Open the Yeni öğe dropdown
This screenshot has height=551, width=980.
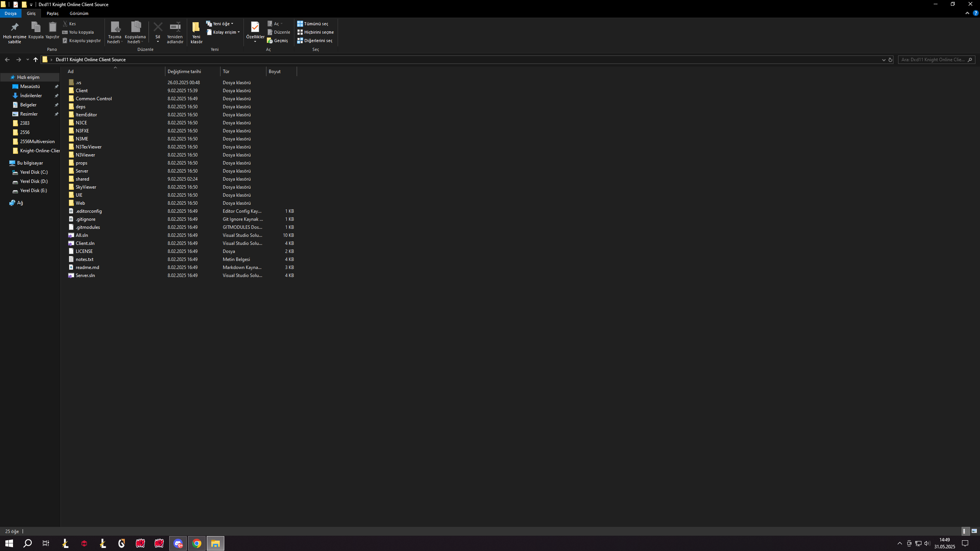coord(220,24)
